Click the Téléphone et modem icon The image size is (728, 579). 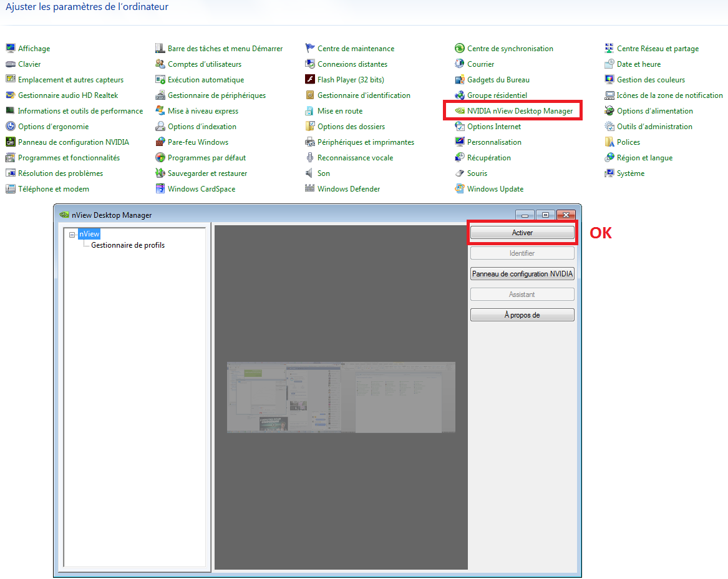tap(10, 189)
